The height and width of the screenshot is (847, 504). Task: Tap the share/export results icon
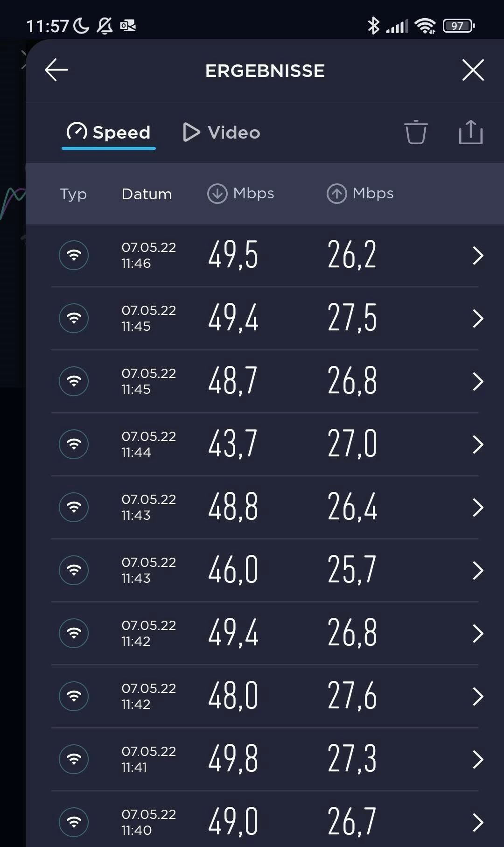coord(470,133)
